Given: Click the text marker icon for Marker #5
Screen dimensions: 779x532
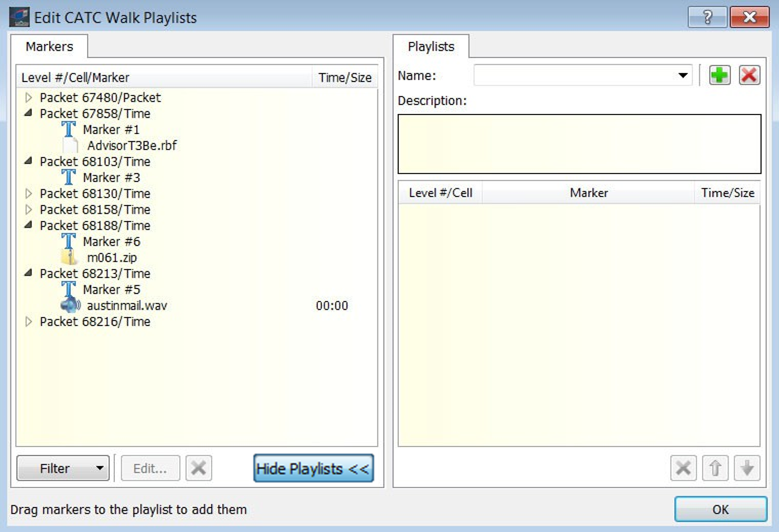Looking at the screenshot, I should [x=68, y=289].
